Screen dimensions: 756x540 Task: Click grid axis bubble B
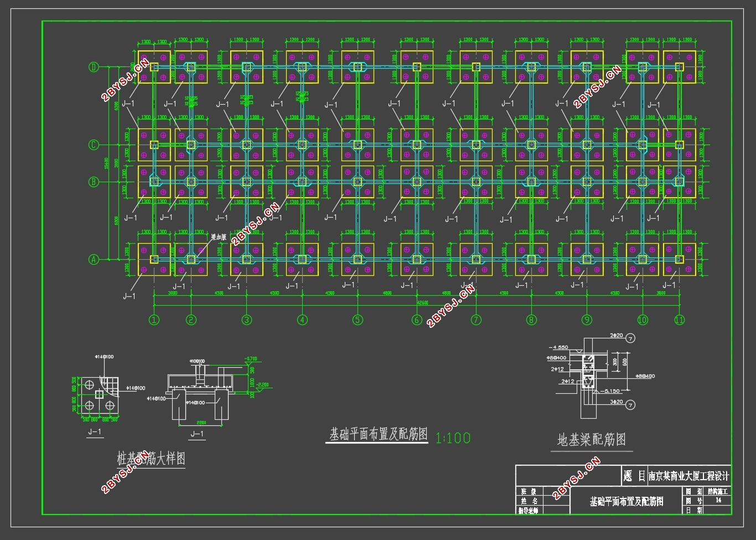[x=94, y=182]
